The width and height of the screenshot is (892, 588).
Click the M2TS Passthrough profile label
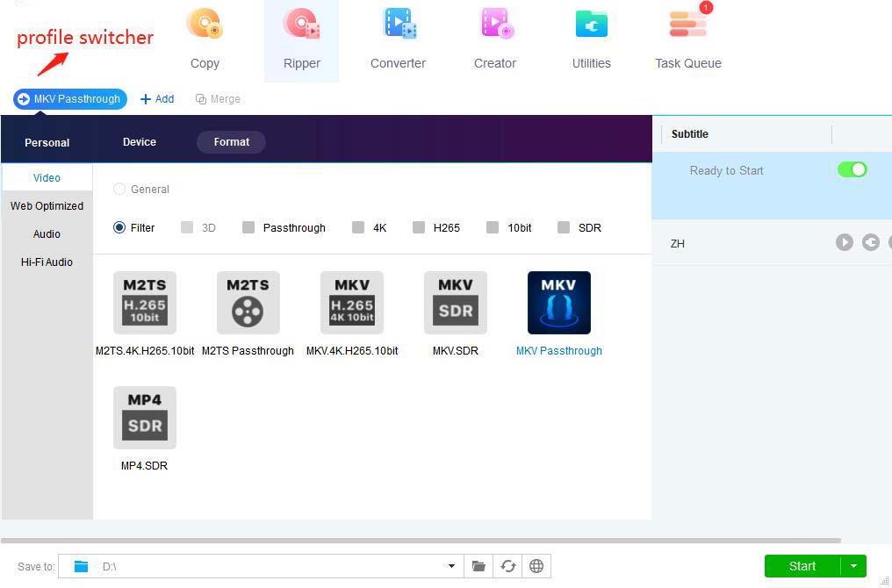click(x=248, y=351)
